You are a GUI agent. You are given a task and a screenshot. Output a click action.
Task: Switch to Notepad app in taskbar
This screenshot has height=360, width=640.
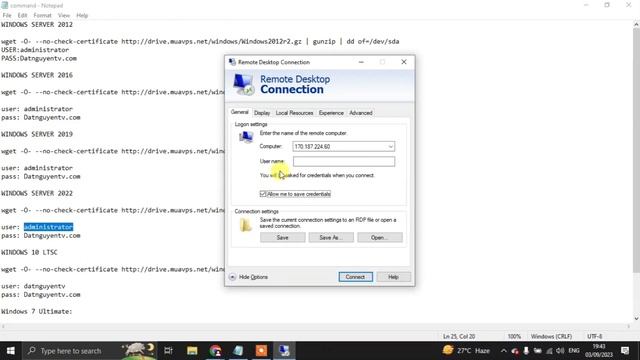coord(238,351)
